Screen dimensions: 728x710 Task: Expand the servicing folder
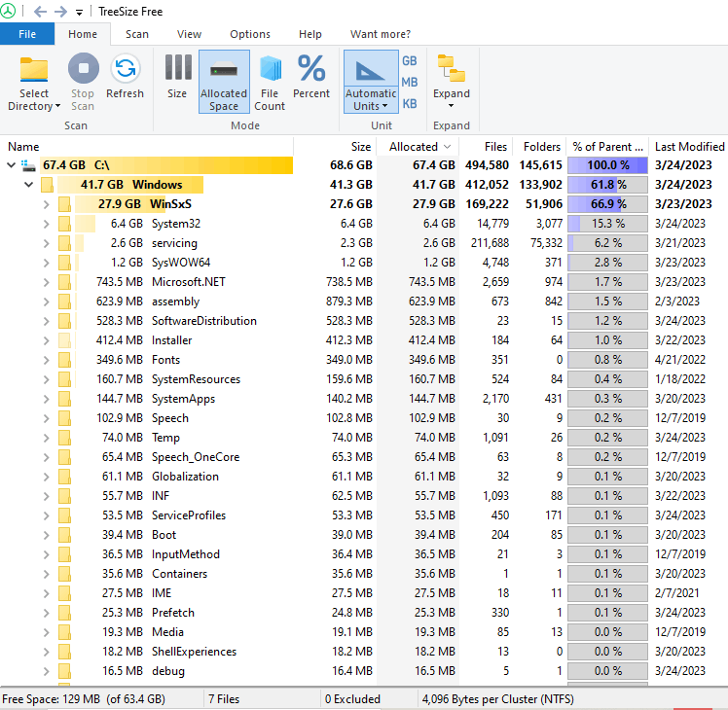(x=46, y=243)
